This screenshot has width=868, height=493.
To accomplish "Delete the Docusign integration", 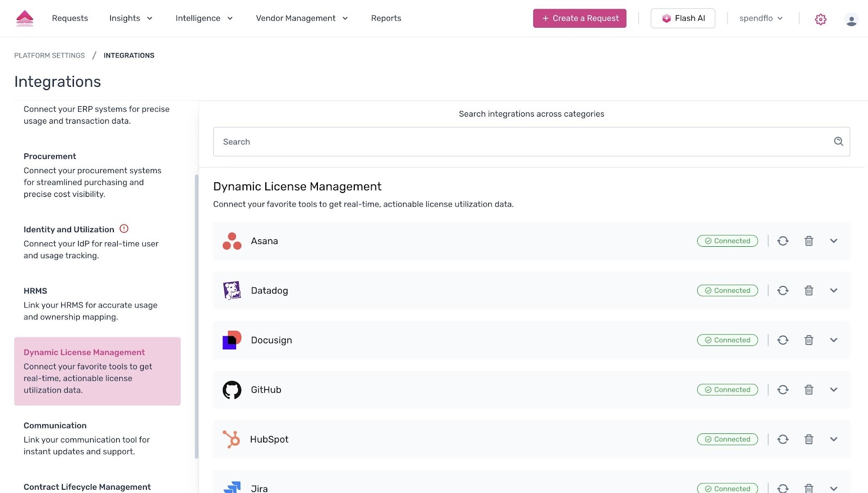I will tap(808, 340).
